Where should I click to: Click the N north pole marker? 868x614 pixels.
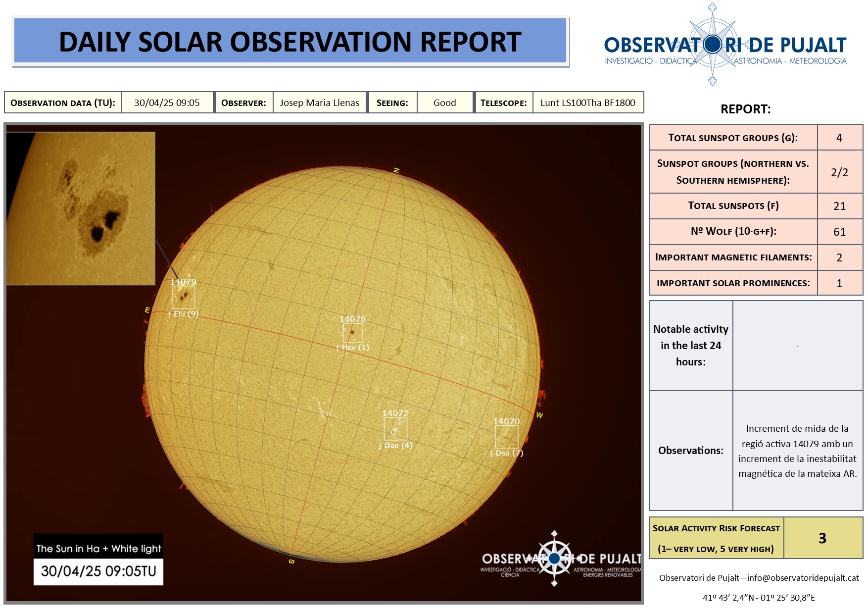tap(396, 170)
